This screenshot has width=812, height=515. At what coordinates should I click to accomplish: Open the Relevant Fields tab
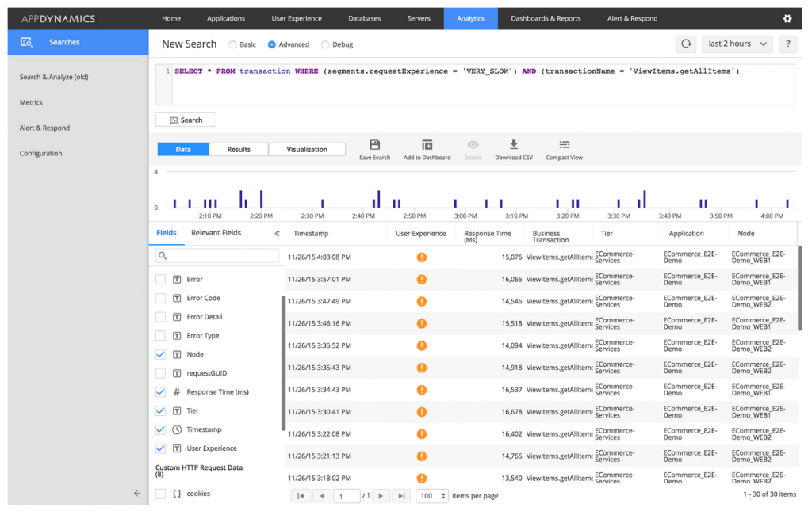[216, 233]
